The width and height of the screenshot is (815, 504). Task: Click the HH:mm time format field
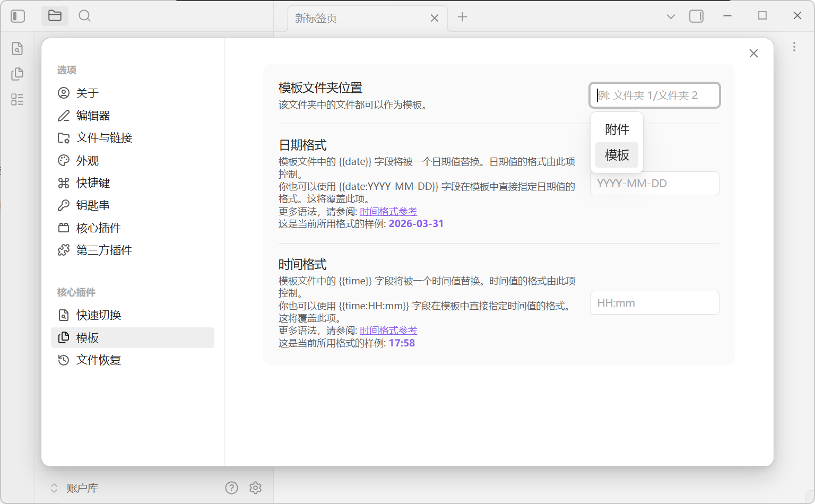point(654,303)
